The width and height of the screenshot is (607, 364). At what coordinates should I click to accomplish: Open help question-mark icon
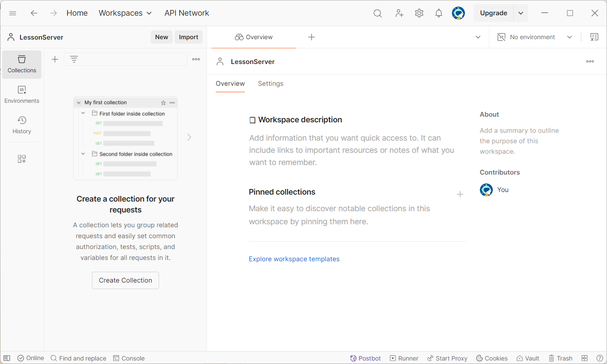[x=600, y=358]
